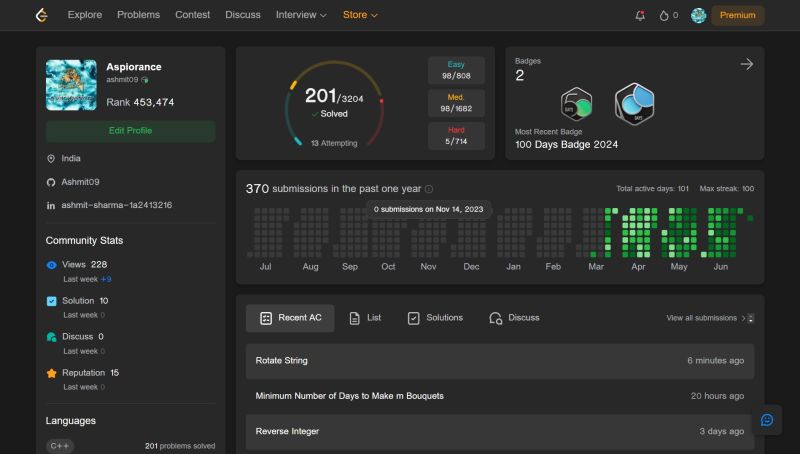The width and height of the screenshot is (800, 454).
Task: Switch to the Discuss tab in submissions panel
Action: click(x=514, y=318)
